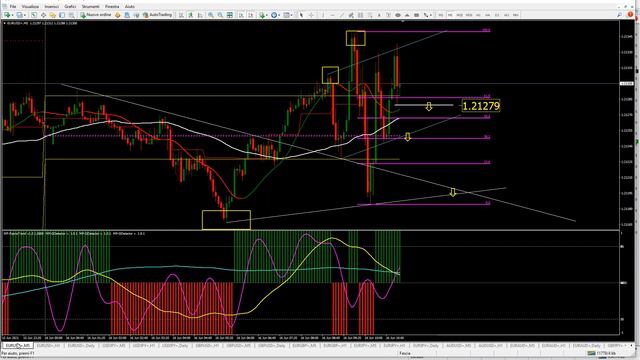Open MetaEditor via the yellow book icon
The height and width of the screenshot is (360, 640).
(x=118, y=15)
